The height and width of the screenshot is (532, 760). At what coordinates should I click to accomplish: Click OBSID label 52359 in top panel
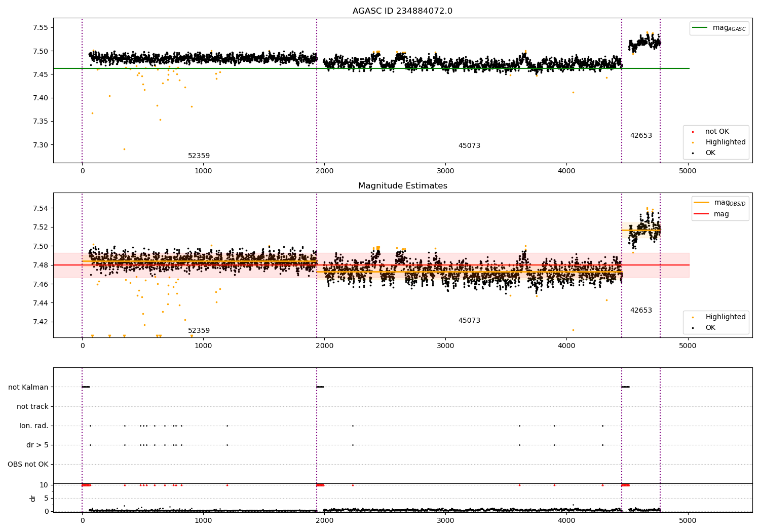pos(199,156)
